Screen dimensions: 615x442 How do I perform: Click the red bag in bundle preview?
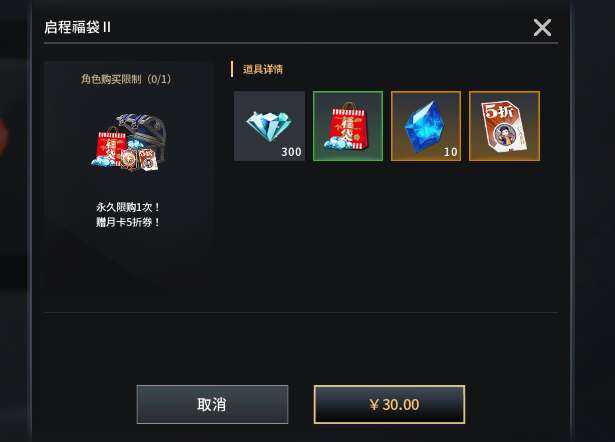tap(111, 148)
